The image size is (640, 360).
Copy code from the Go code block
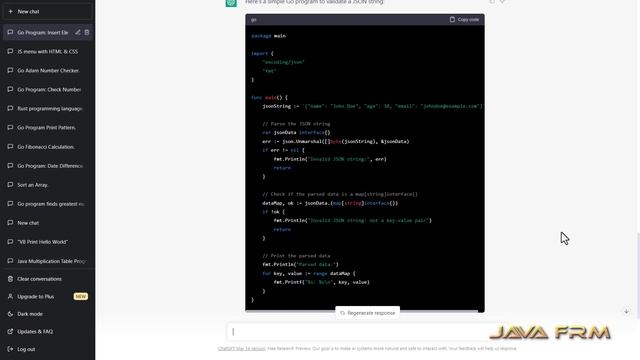464,19
